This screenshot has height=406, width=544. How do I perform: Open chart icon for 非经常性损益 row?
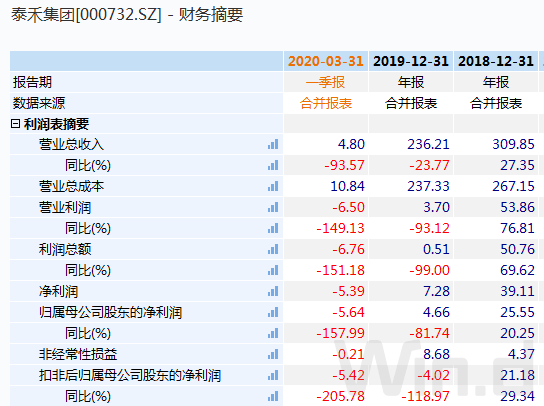[x=273, y=354]
